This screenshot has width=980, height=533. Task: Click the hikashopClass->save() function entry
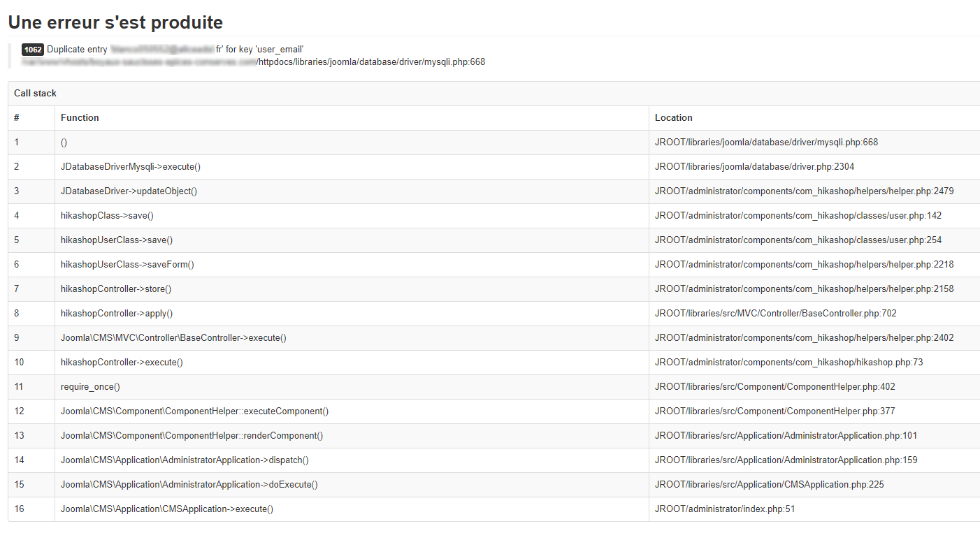click(107, 216)
